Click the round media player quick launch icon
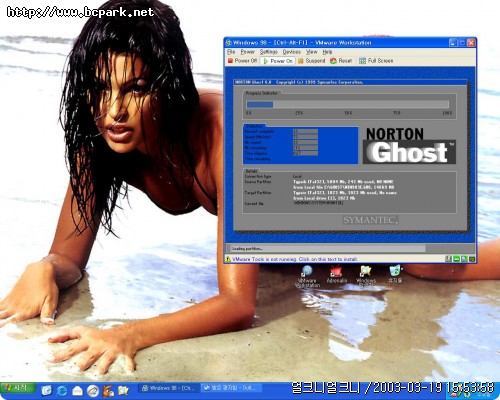 click(93, 390)
